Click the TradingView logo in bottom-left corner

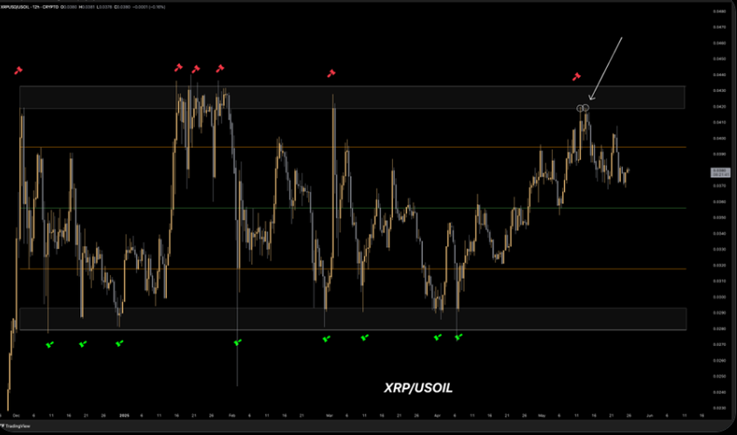[x=14, y=424]
